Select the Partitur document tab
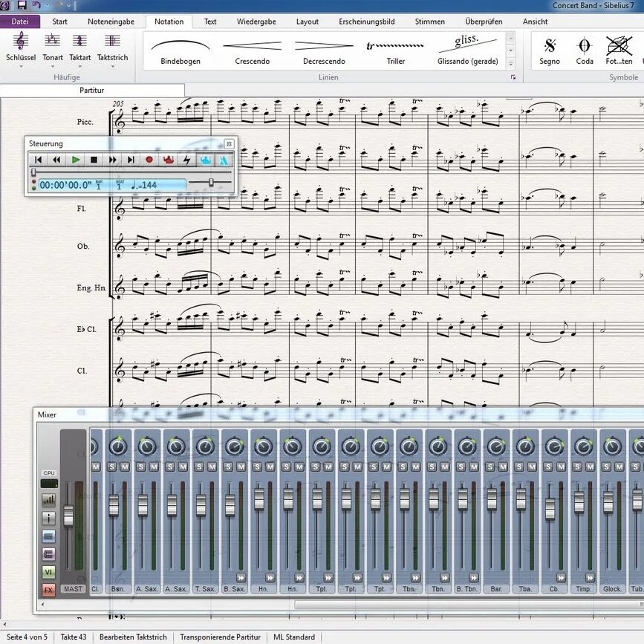The image size is (644, 644). [x=91, y=90]
